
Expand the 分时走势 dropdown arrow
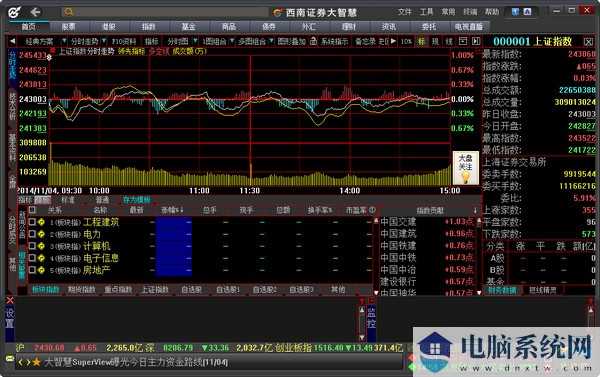(x=104, y=41)
